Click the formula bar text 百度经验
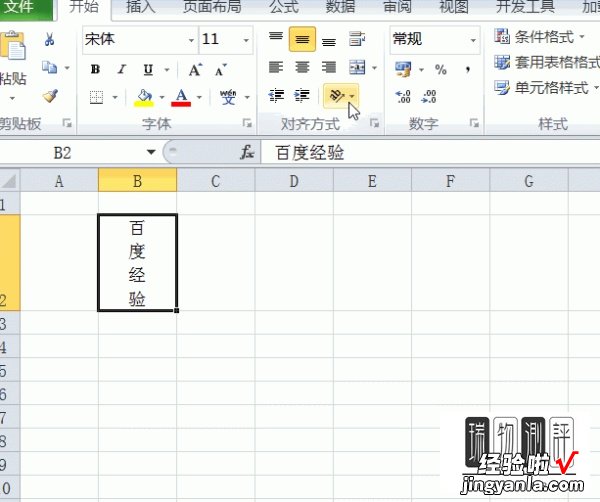This screenshot has height=502, width=600. pos(310,153)
